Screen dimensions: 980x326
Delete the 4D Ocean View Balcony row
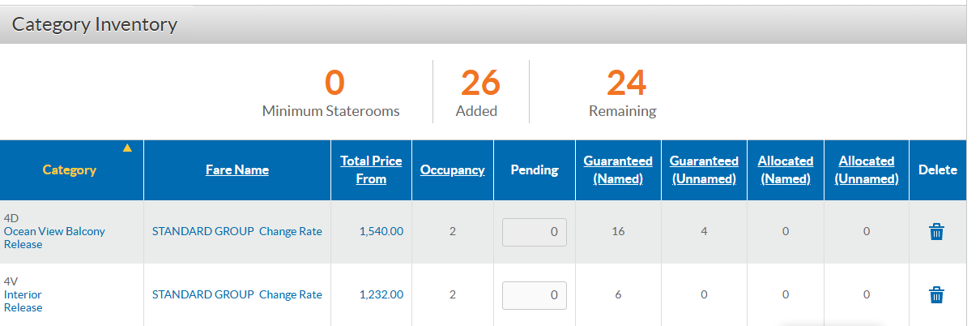(x=936, y=232)
